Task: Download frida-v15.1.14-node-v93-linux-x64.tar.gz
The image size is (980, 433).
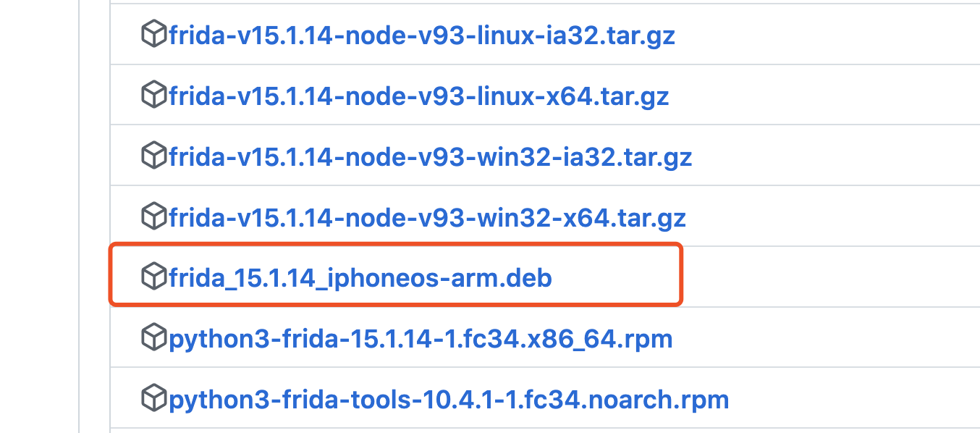Action: [418, 96]
